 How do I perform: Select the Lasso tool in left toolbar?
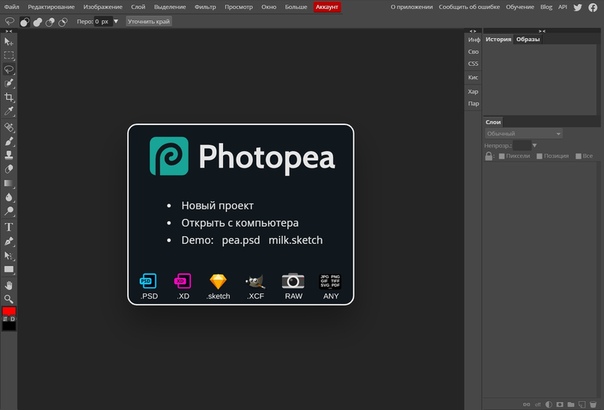pos(8,69)
